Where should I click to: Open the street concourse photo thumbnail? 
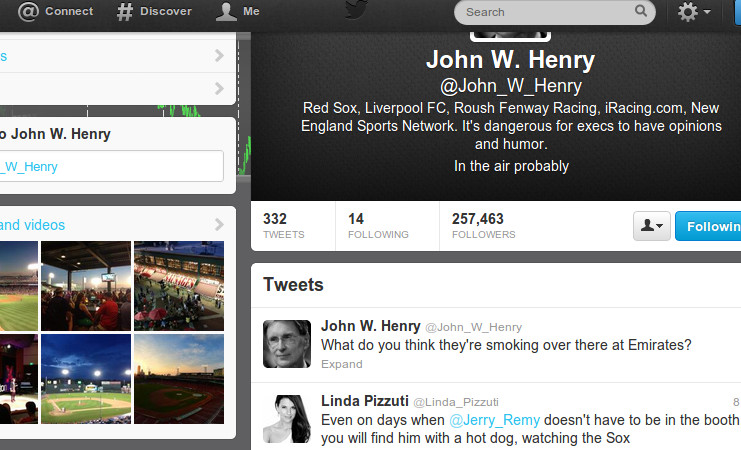point(179,286)
